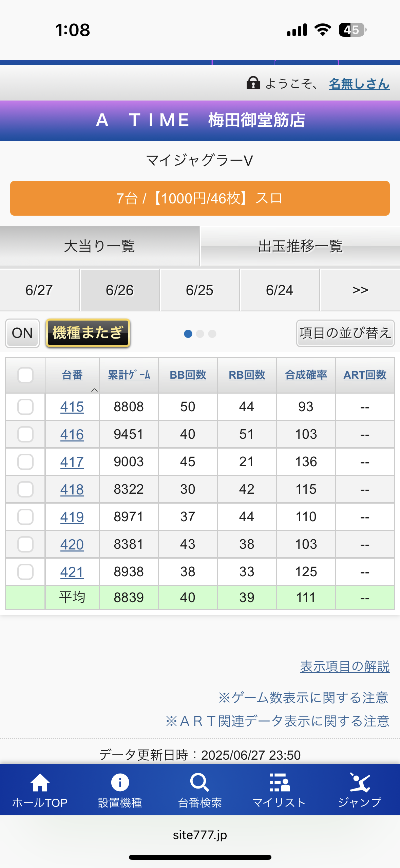Tap the ジャンプ icon
400x868 pixels.
(360, 782)
